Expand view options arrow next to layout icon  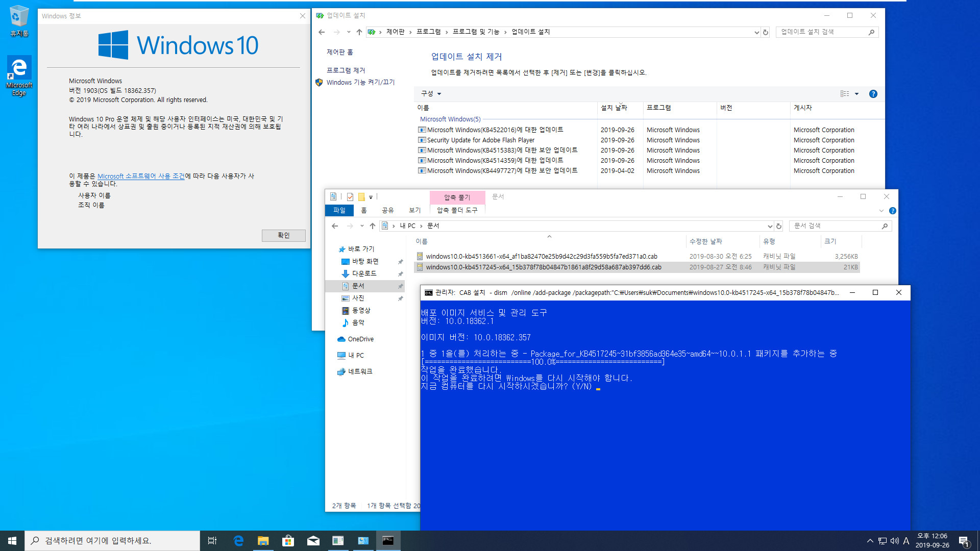(857, 94)
